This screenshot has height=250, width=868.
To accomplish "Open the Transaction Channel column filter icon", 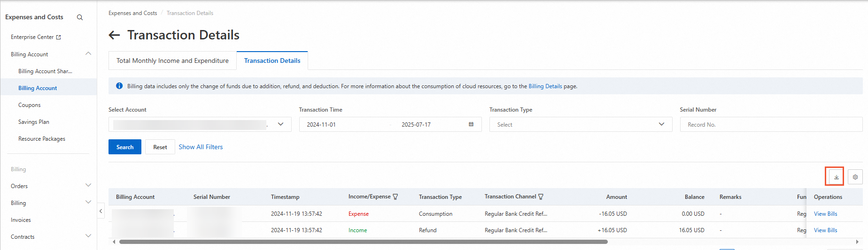I will point(541,197).
